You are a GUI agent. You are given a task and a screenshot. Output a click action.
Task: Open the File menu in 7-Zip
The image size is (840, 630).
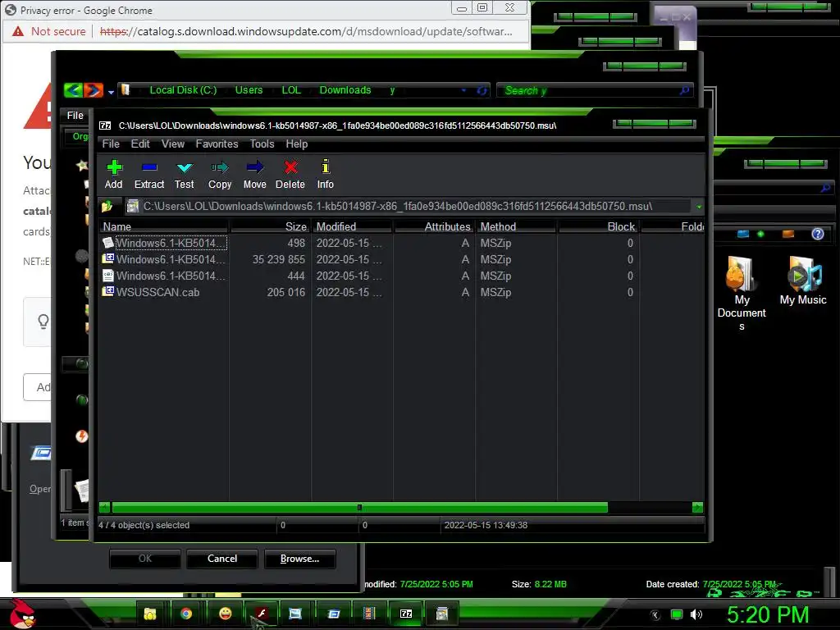click(111, 144)
